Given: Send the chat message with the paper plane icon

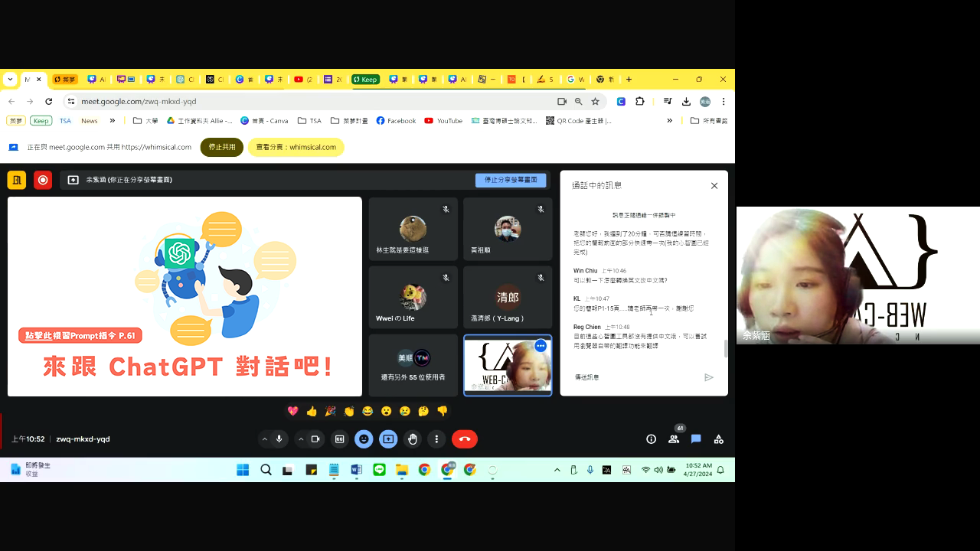Looking at the screenshot, I should coord(709,377).
